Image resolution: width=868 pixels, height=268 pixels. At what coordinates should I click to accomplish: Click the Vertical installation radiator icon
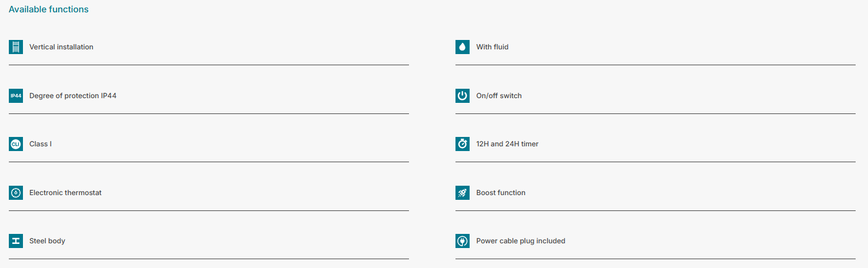pyautogui.click(x=16, y=47)
